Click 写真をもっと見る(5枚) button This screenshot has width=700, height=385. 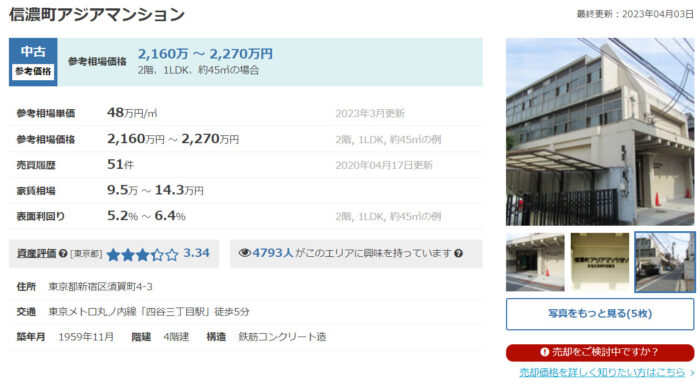(x=600, y=314)
